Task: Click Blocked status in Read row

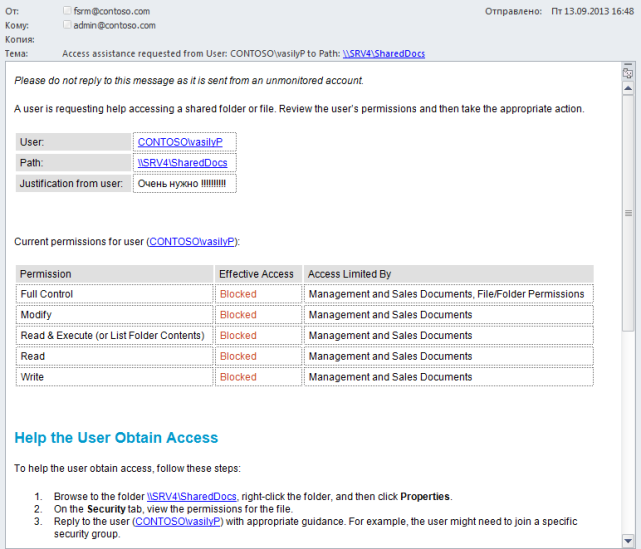Action: pos(238,356)
